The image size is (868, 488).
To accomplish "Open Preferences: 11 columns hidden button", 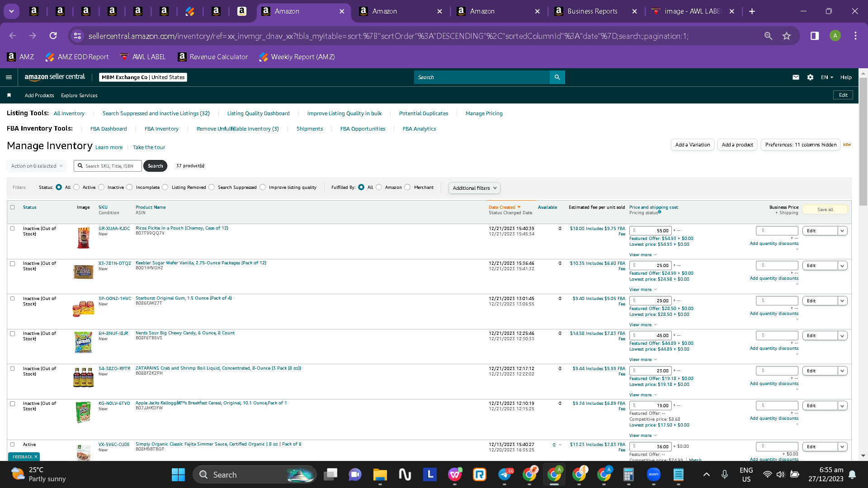I will coord(801,145).
